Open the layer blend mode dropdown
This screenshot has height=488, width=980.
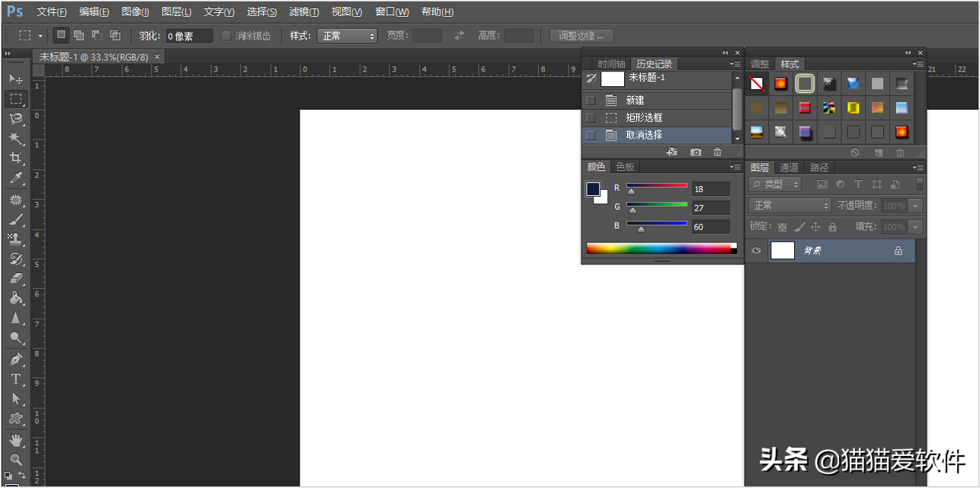[x=790, y=206]
